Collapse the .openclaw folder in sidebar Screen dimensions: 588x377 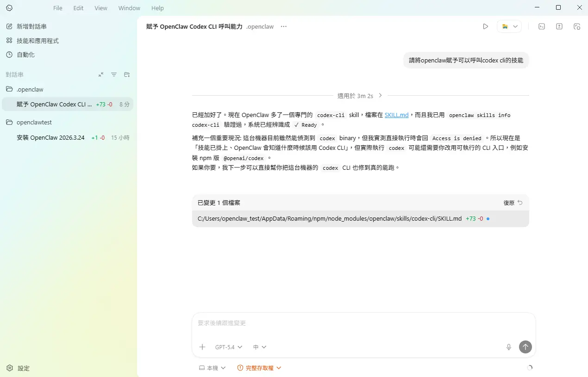point(30,89)
